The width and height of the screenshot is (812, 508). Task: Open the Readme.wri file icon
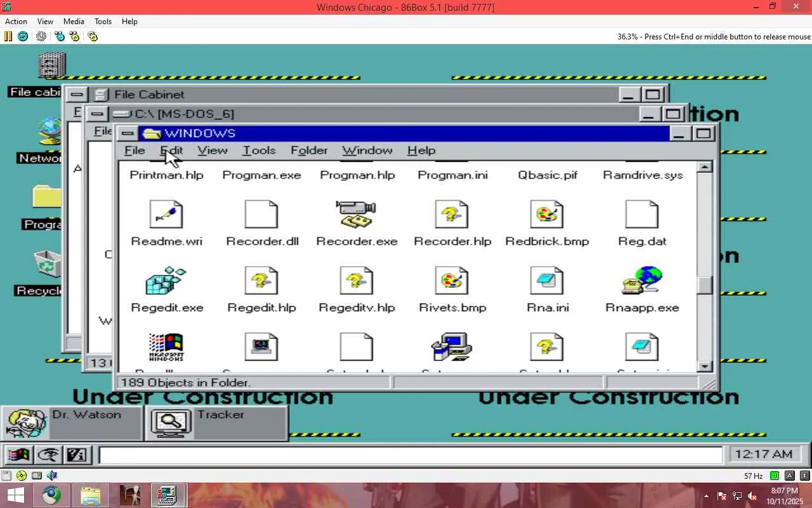166,215
